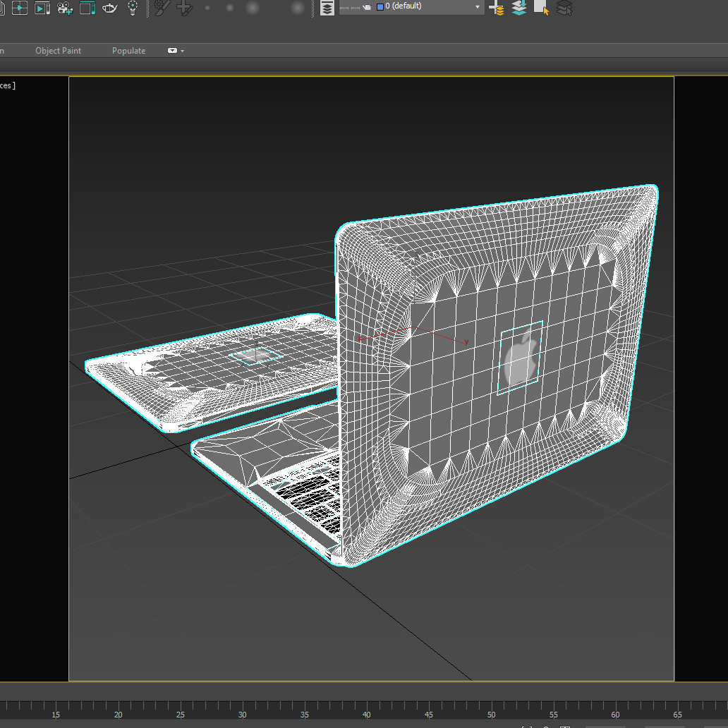This screenshot has width=728, height=728.
Task: Click the teal render window icon
Action: [x=87, y=8]
